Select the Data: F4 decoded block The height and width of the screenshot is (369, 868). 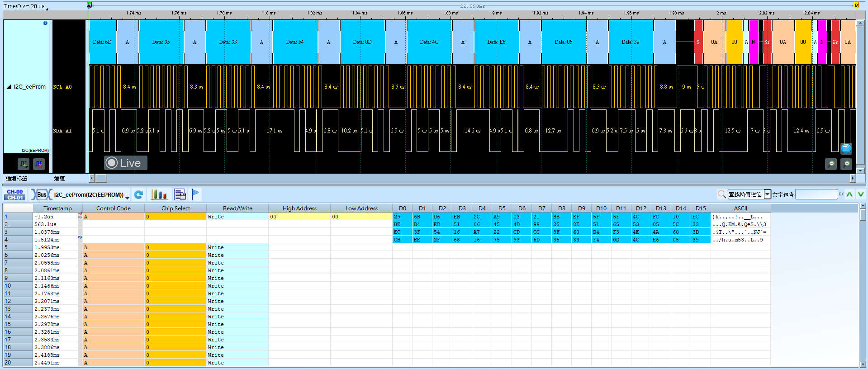[x=295, y=42]
